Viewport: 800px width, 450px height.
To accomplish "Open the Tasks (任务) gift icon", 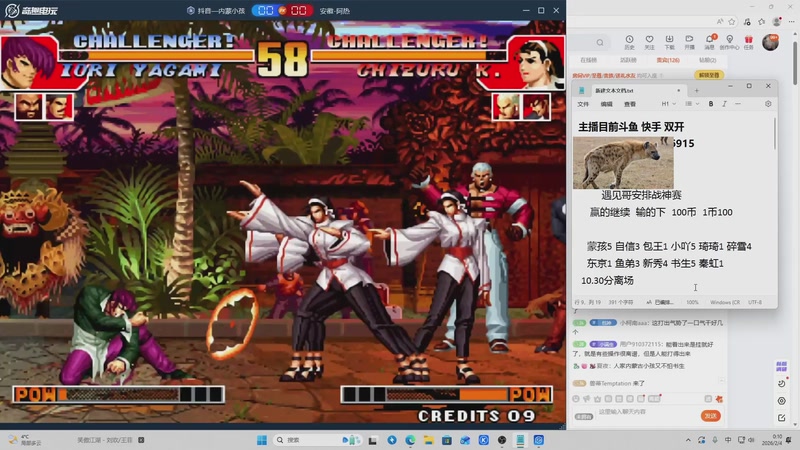I will tap(748, 42).
